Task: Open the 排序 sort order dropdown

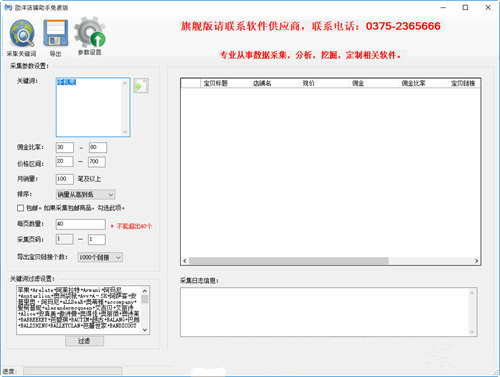Action: (x=86, y=194)
